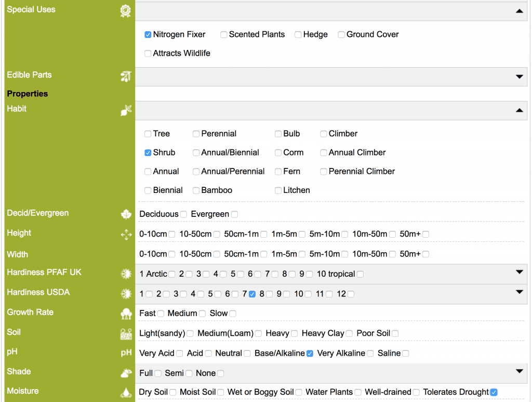532x402 pixels.
Task: Expand the Hardiness PFAF UK arrow
Action: coord(519,271)
